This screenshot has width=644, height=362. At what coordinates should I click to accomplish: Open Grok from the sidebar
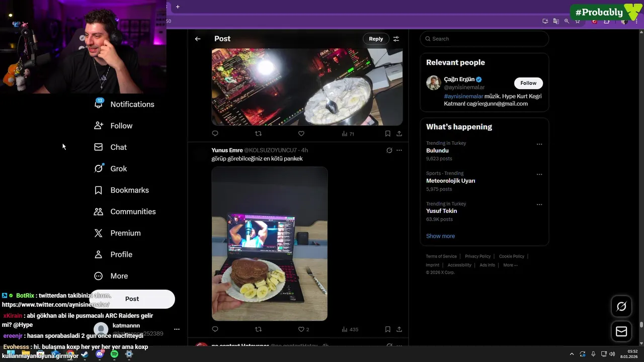click(111, 169)
